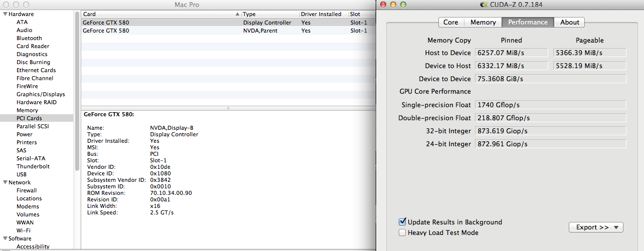Click ROM Revision value 70.10.34.00.90

click(x=171, y=193)
